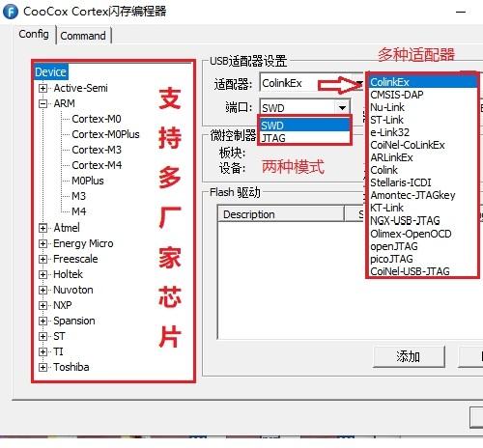Select Cortex-M0Plus under ARM
This screenshot has width=483, height=448.
[x=105, y=134]
